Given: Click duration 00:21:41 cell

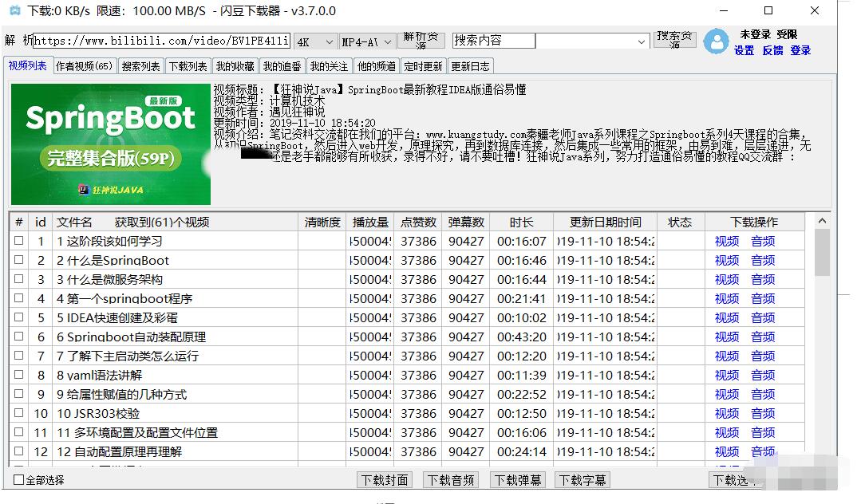Looking at the screenshot, I should click(x=521, y=299).
